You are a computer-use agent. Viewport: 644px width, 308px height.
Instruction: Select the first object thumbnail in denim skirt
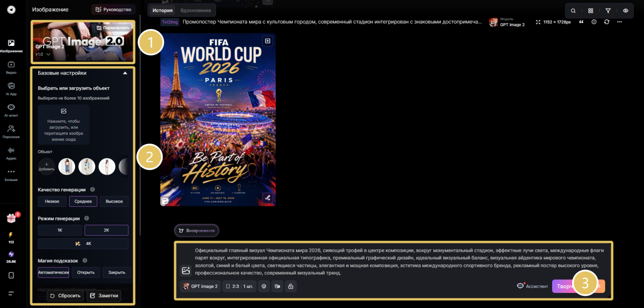tap(67, 166)
